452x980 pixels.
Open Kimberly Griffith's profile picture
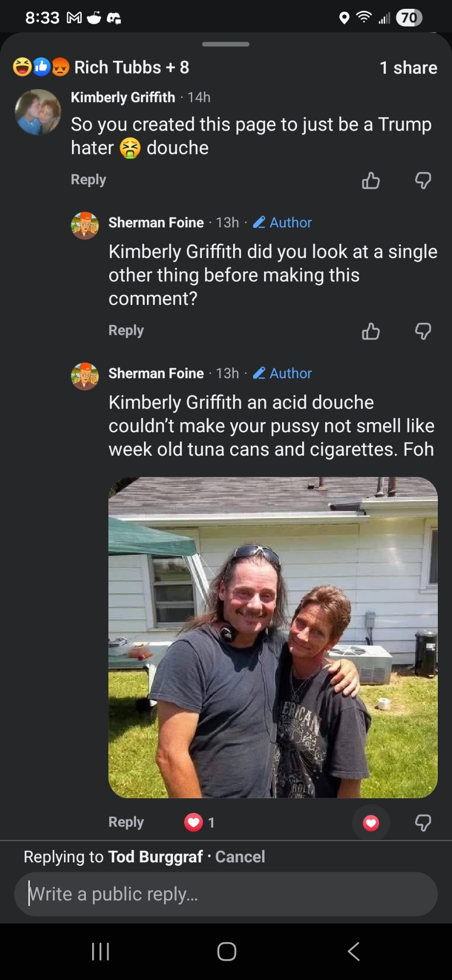click(38, 112)
